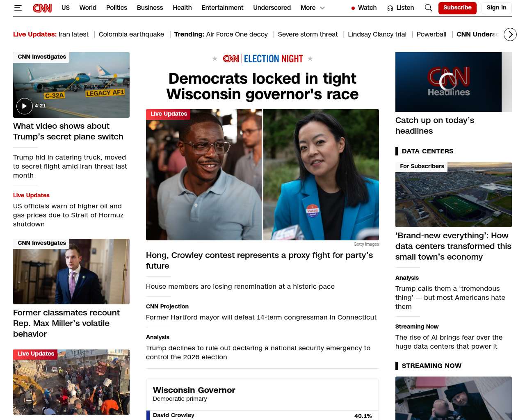Click the Getty Images photo credit

[x=366, y=244]
